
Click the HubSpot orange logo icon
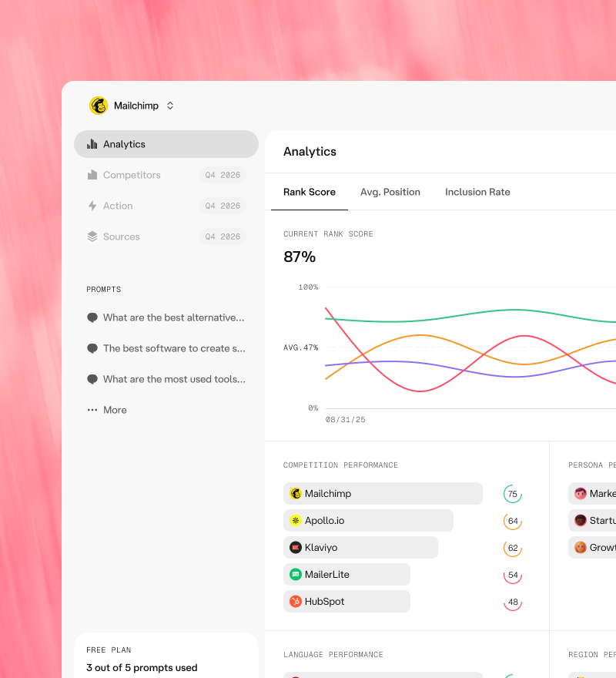tap(296, 602)
